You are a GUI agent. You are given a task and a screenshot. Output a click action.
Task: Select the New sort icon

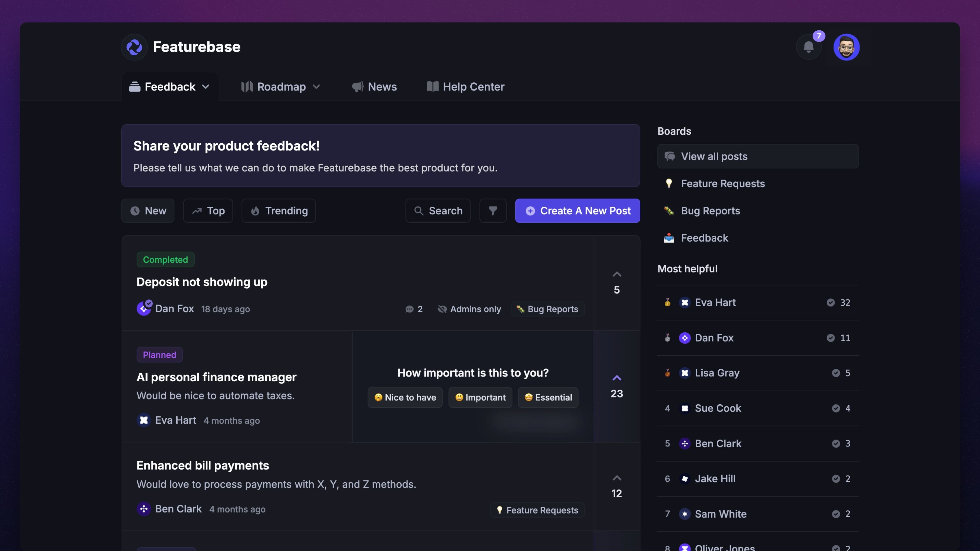pos(135,211)
